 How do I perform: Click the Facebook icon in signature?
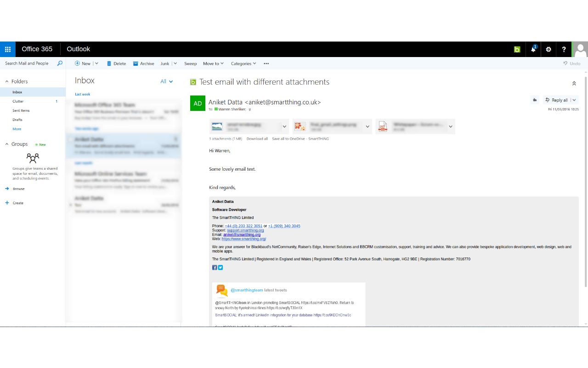215,267
